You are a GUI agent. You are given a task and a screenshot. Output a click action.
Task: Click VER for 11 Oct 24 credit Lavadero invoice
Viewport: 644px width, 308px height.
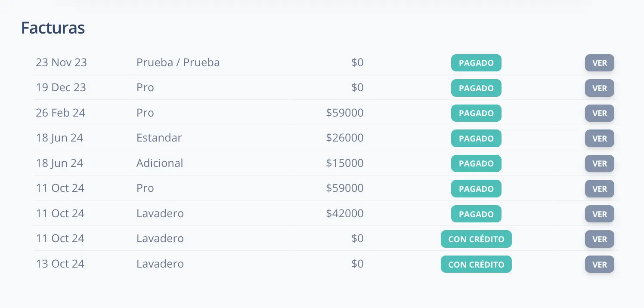click(x=599, y=239)
